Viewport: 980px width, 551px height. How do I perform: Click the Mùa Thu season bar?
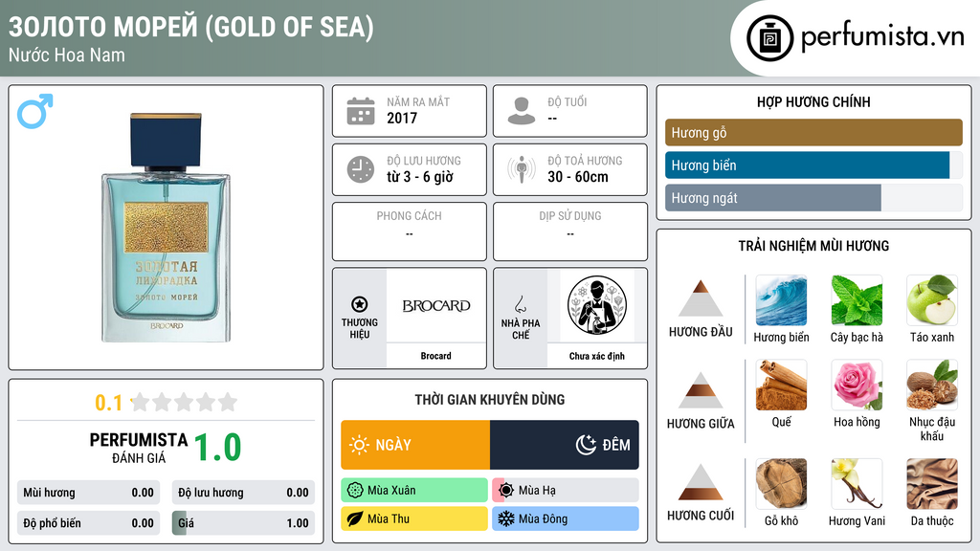414,518
